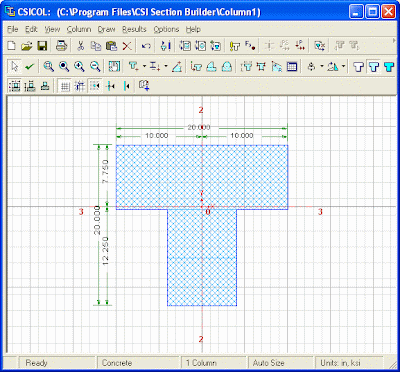
Task: Open the Column menu
Action: point(79,29)
